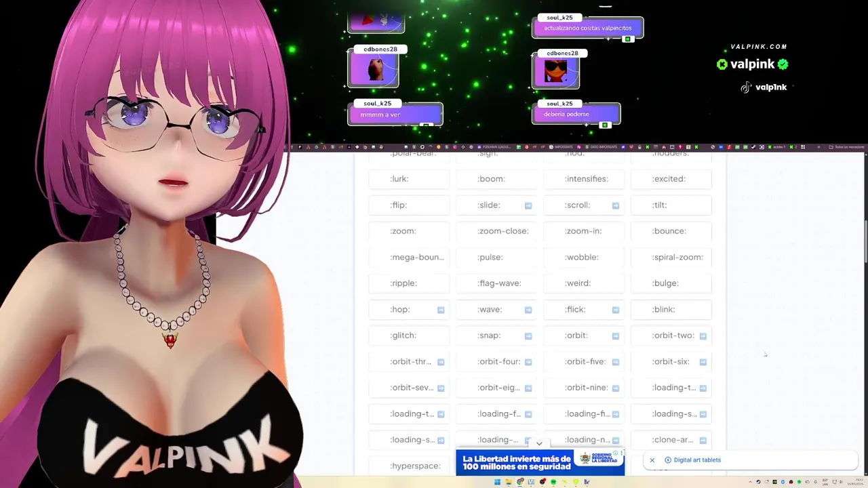This screenshot has width=868, height=488.
Task: Click the 'mmmm a ver' chat bubble
Action: (395, 115)
